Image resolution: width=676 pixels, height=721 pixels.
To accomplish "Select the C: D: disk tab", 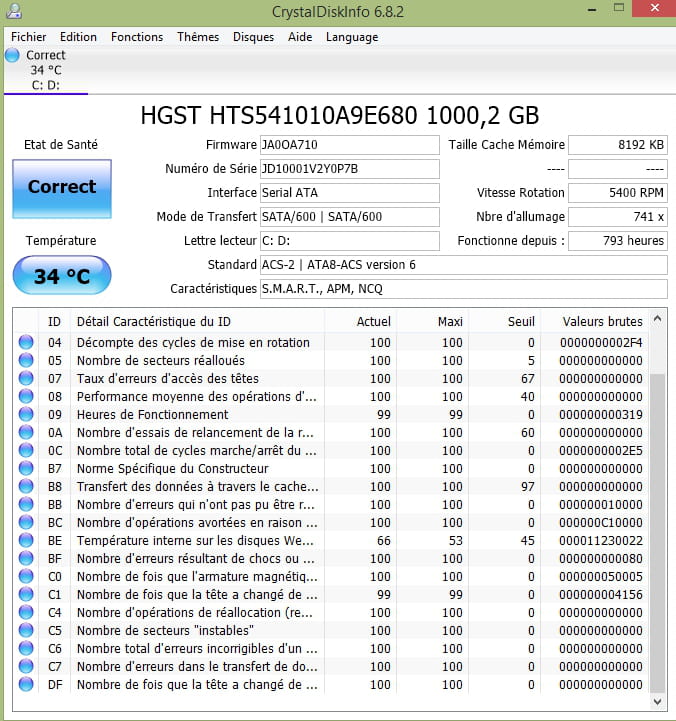I will click(46, 70).
